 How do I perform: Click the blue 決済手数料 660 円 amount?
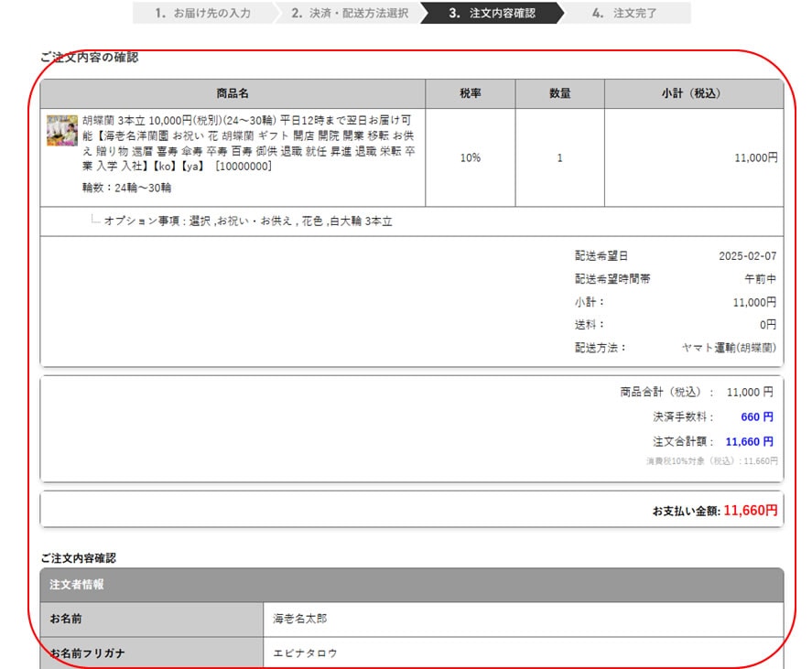pyautogui.click(x=756, y=416)
